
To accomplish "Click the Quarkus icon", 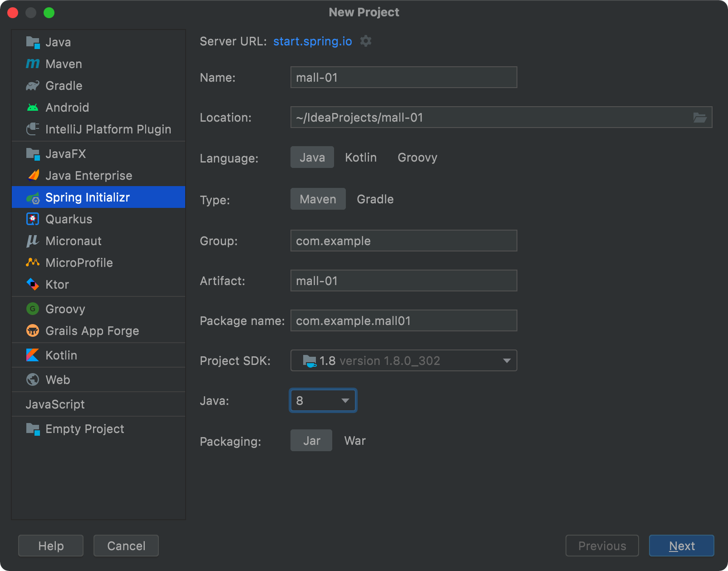I will click(33, 219).
